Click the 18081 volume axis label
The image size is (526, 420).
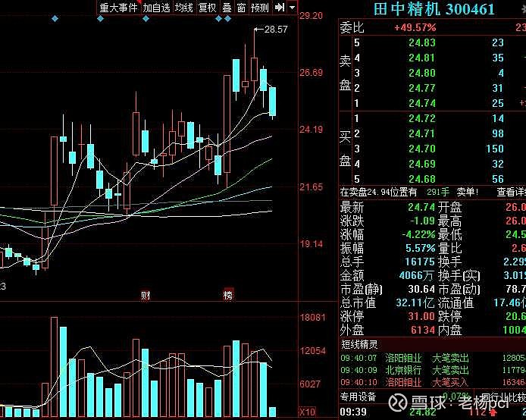(313, 318)
